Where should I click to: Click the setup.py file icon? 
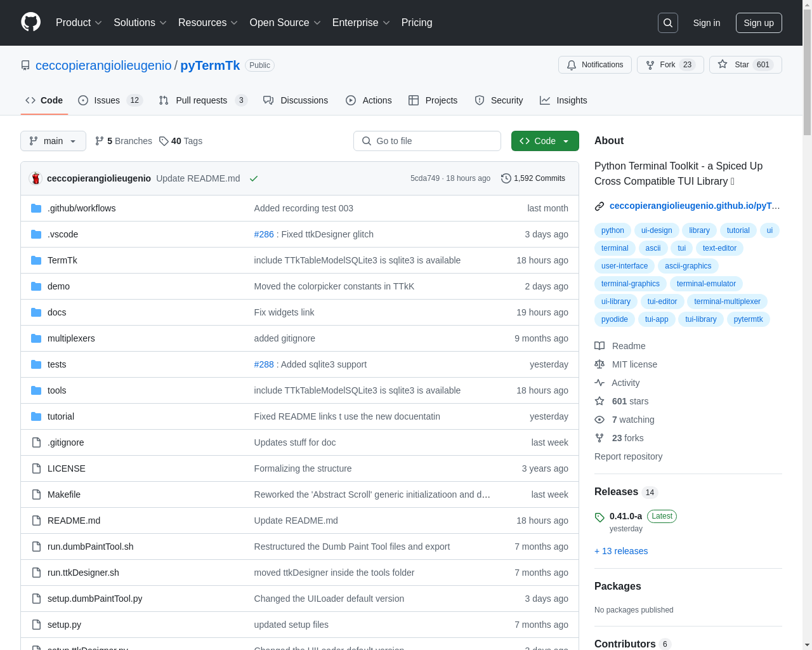click(x=36, y=625)
